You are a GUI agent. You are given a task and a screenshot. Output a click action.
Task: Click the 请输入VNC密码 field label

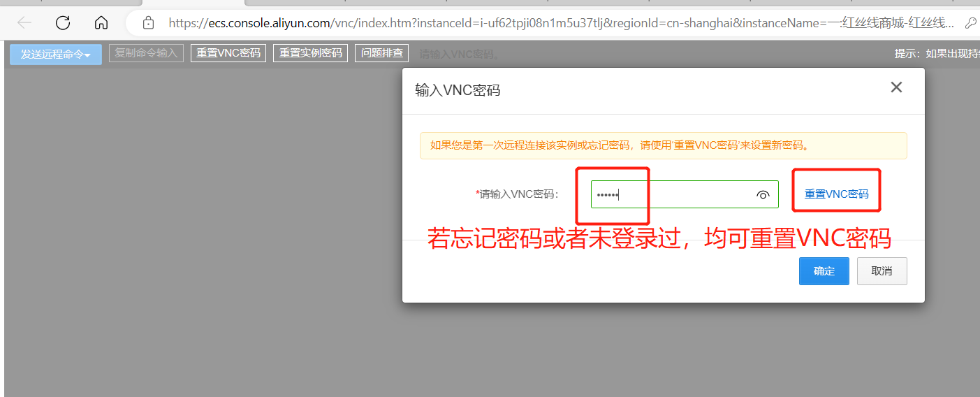click(x=517, y=194)
